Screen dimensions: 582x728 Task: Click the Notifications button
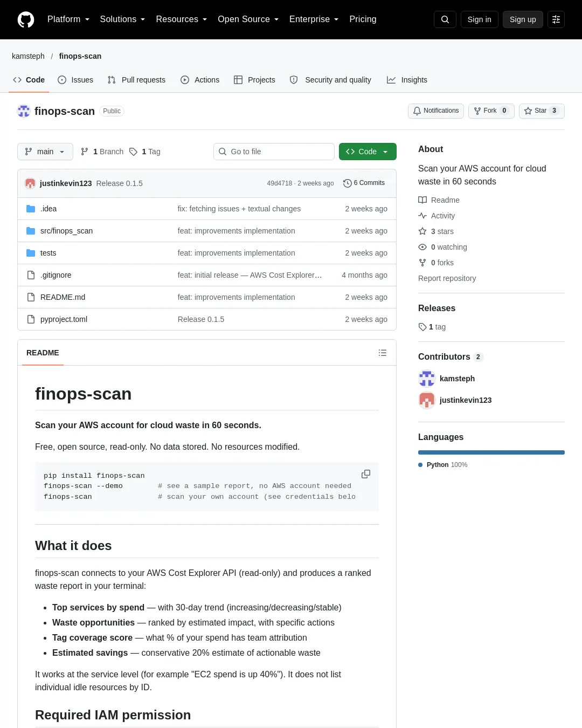coord(436,111)
